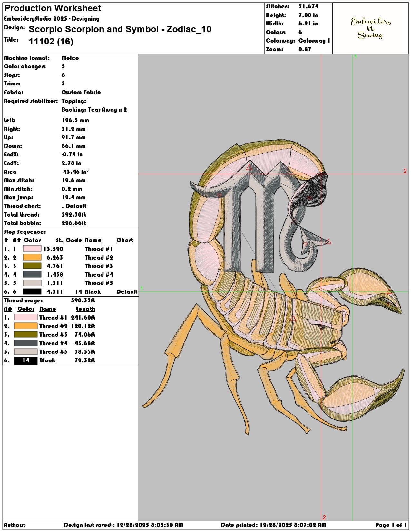Click the EndX value -0.74 in
The width and height of the screenshot is (411, 532).
pos(72,154)
